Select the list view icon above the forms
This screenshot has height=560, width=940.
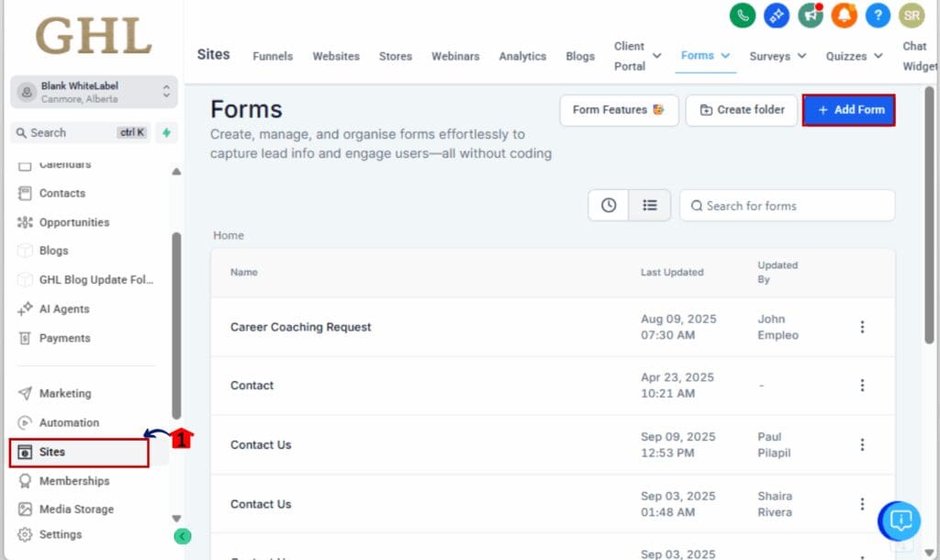coord(650,205)
